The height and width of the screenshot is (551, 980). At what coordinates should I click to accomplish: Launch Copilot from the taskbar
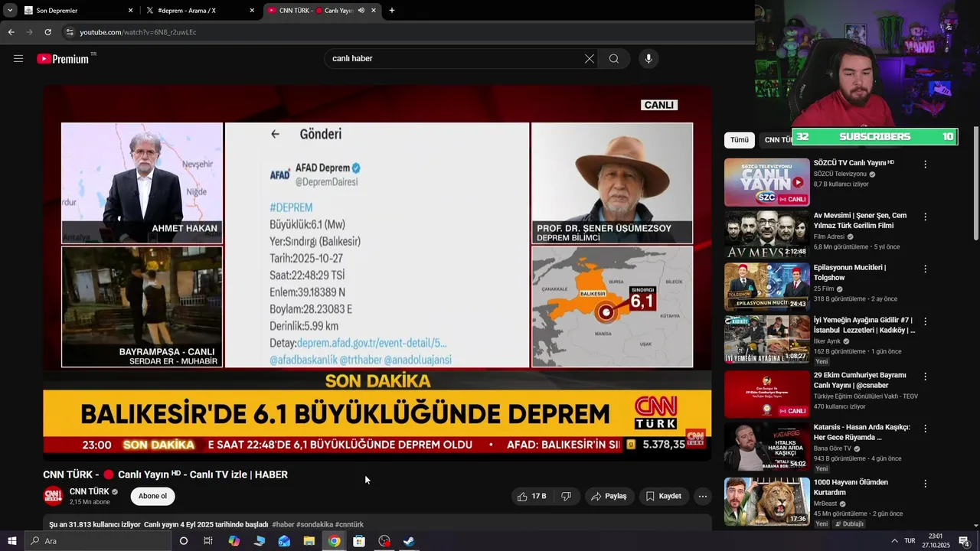tap(234, 541)
